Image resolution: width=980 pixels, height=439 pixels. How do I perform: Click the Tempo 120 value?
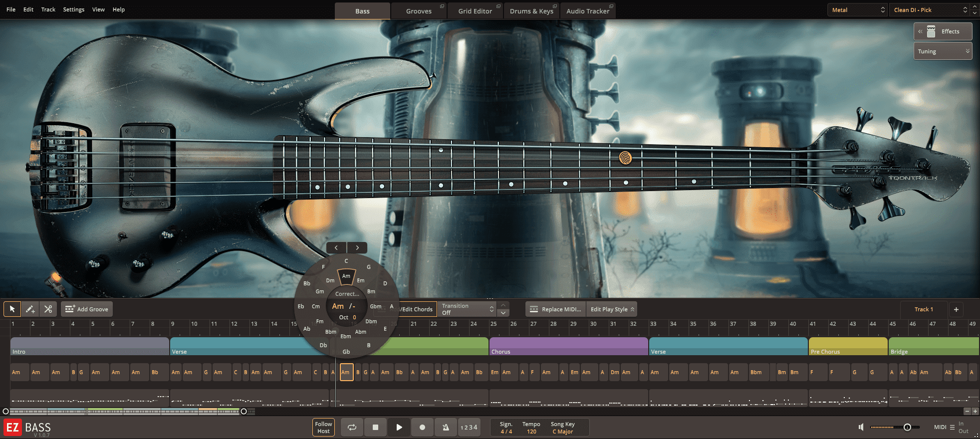[x=531, y=432]
